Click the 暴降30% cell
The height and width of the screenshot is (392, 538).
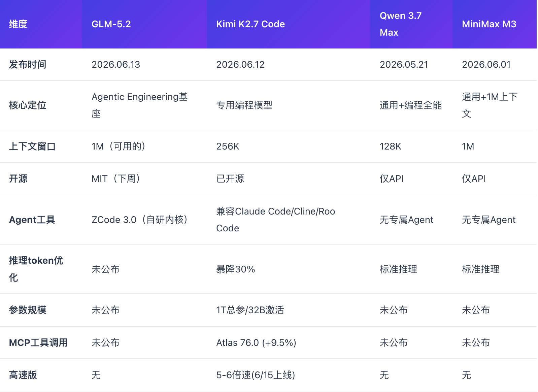click(x=236, y=269)
